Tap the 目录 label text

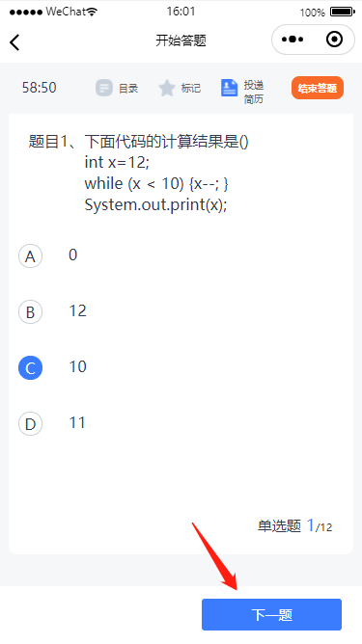(128, 89)
